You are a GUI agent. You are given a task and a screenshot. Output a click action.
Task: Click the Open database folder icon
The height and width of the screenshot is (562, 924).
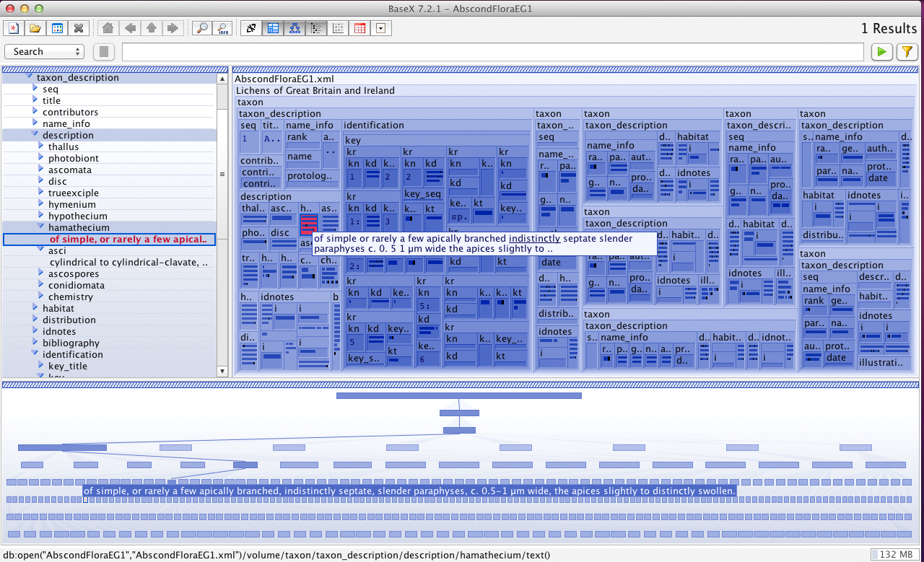(35, 29)
